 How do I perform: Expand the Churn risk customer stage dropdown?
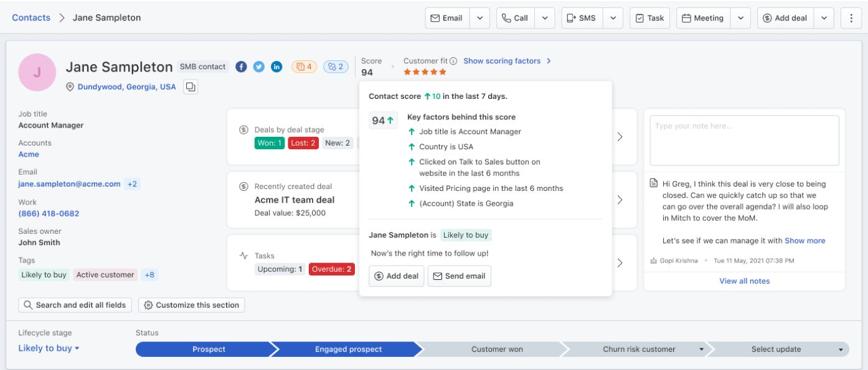pos(701,349)
